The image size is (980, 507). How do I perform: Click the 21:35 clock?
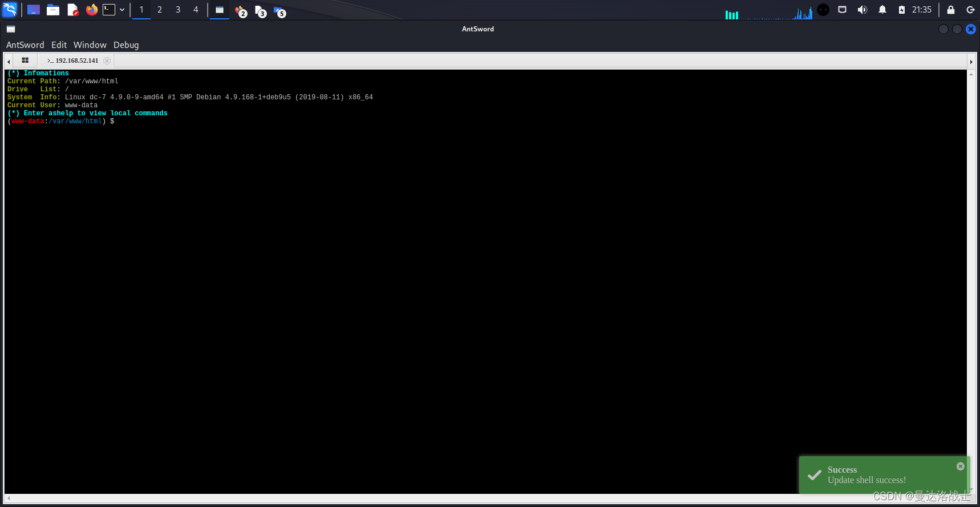pos(922,10)
